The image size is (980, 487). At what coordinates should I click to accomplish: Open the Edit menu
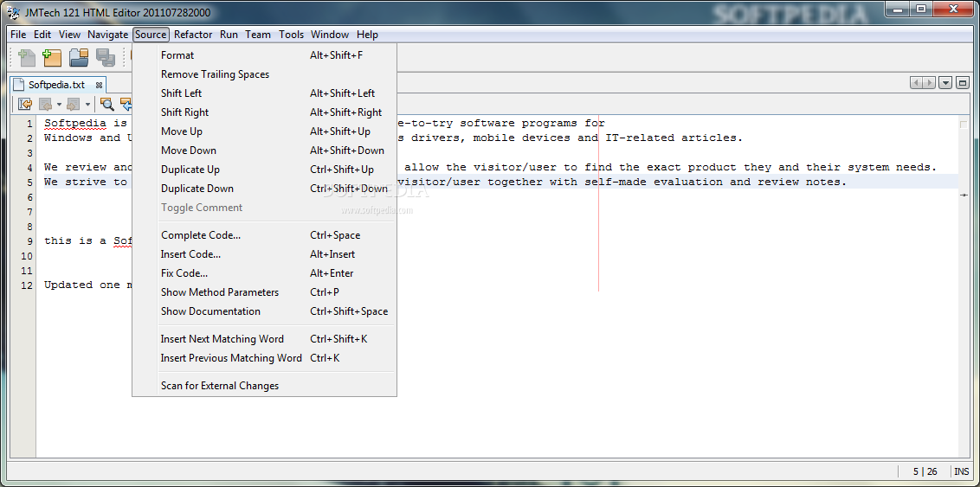pyautogui.click(x=42, y=35)
